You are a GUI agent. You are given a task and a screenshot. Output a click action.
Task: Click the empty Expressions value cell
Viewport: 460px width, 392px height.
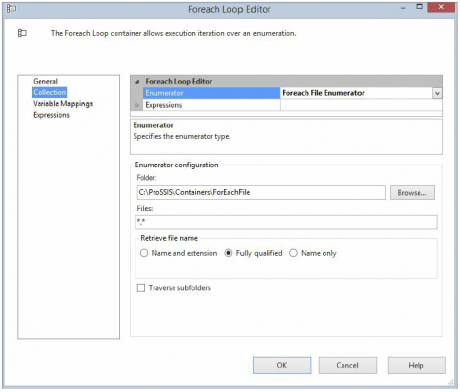pos(361,105)
